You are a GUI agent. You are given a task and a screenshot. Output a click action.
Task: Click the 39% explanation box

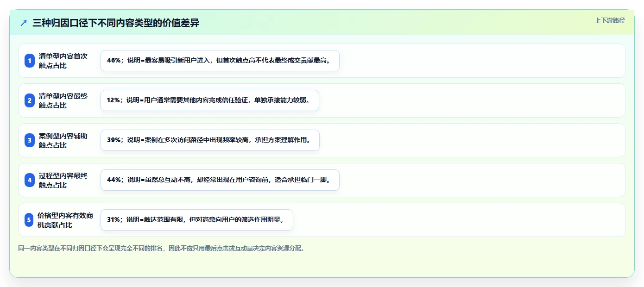pos(210,140)
